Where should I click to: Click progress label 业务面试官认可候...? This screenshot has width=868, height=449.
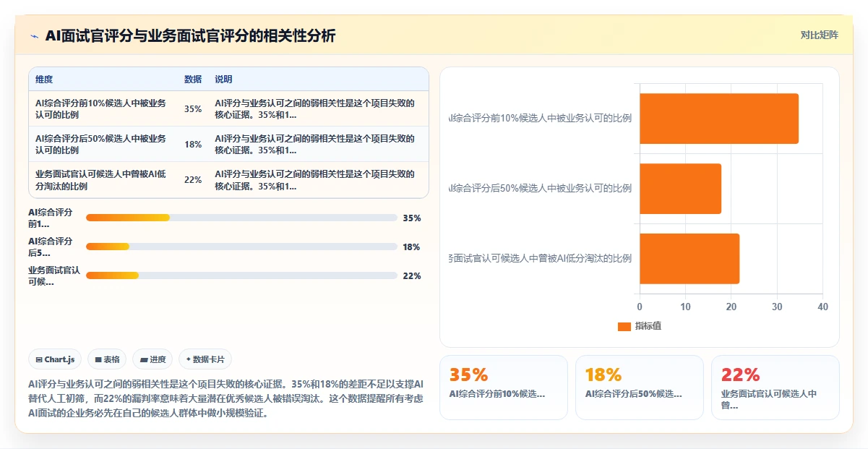(x=54, y=275)
